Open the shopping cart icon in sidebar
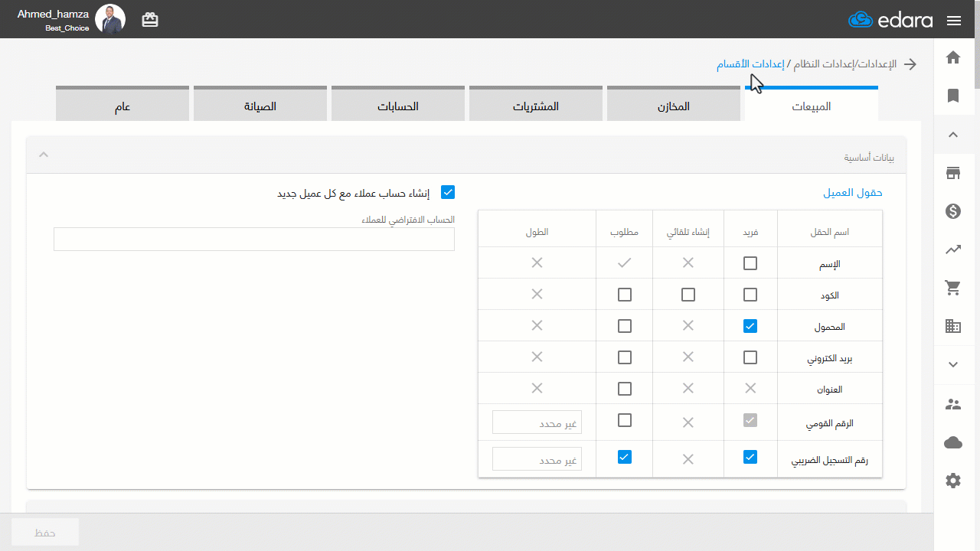The width and height of the screenshot is (980, 551). [x=953, y=288]
